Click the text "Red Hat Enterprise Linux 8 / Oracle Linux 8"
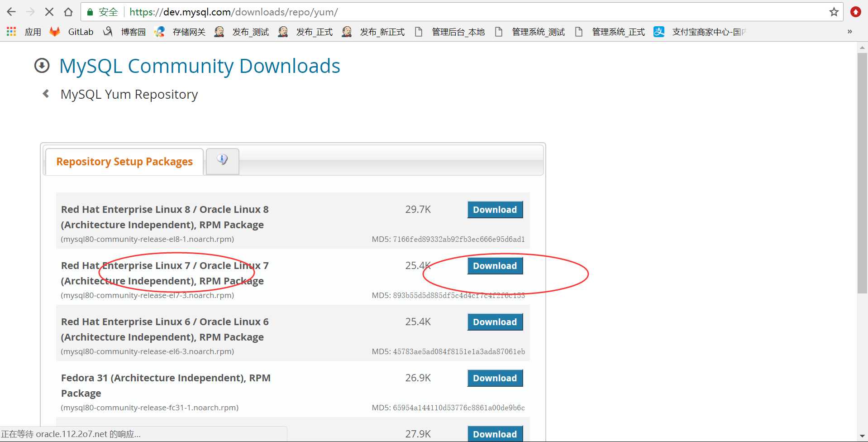This screenshot has width=868, height=442. 165,210
